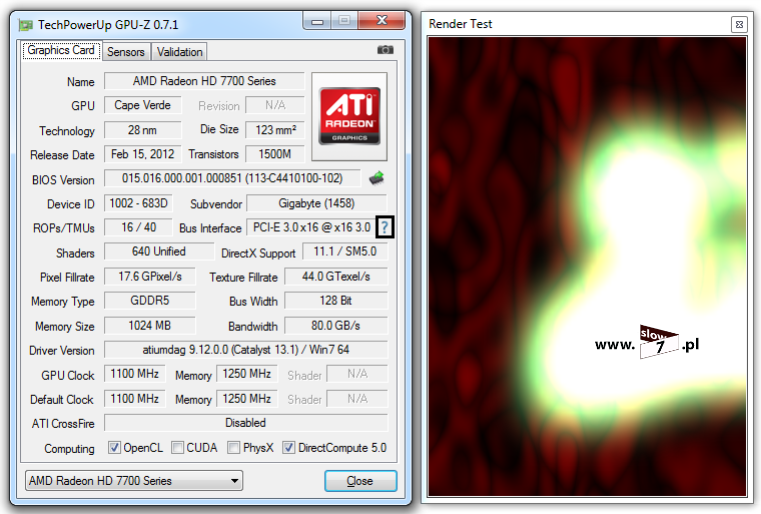Click the GPU-Z title bar app icon

tap(25, 25)
